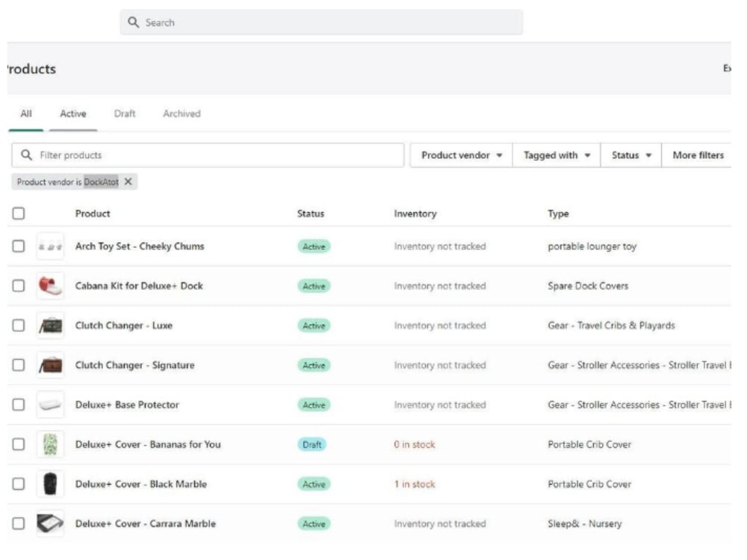Check the Deluxe+ Cover - Black Marble row
747x560 pixels.
point(19,484)
